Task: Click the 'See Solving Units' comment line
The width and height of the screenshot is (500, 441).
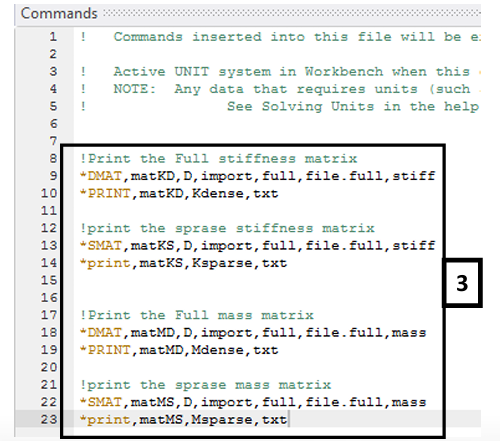Action: [x=280, y=106]
